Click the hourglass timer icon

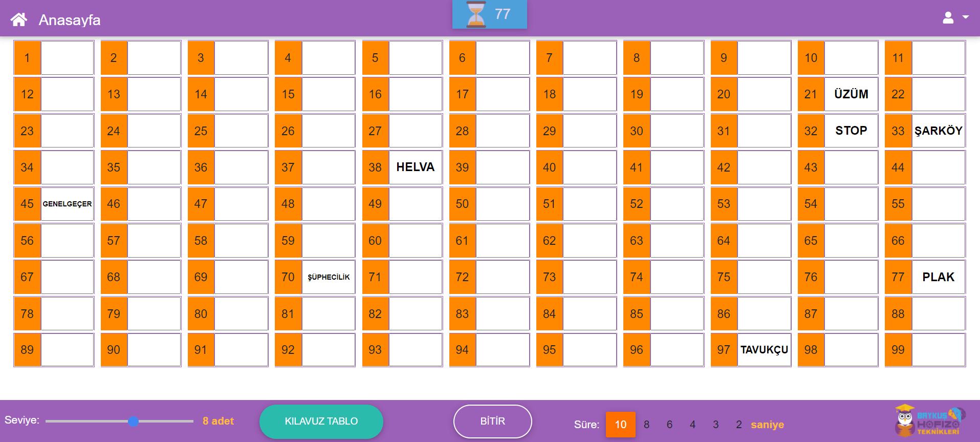click(476, 14)
